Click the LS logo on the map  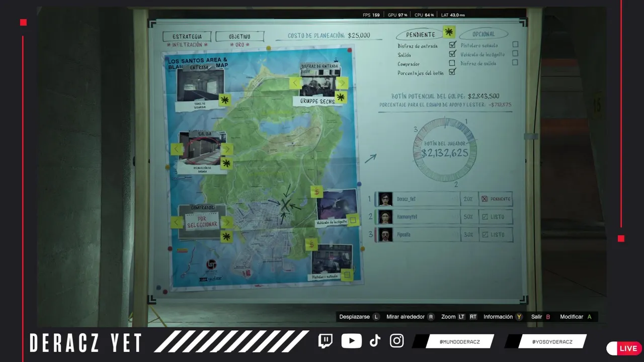click(x=212, y=264)
